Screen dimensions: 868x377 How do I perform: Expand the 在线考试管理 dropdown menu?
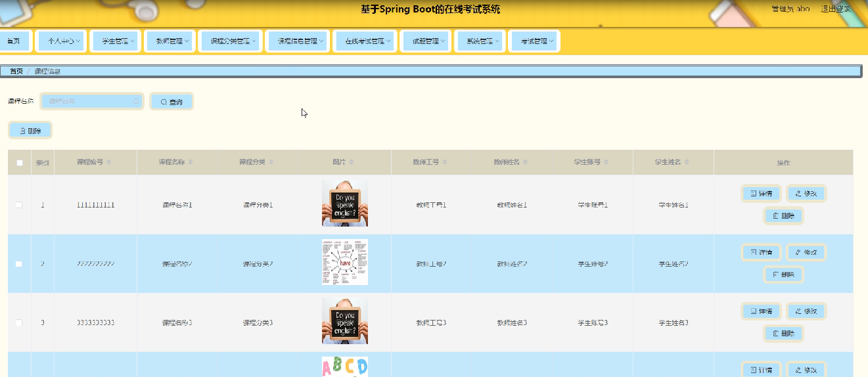coord(365,41)
